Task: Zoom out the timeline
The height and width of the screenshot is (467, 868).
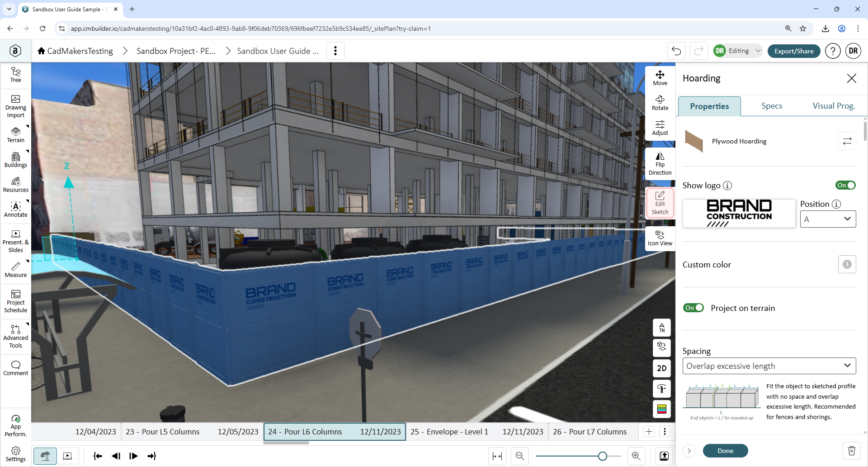Action: 520,456
